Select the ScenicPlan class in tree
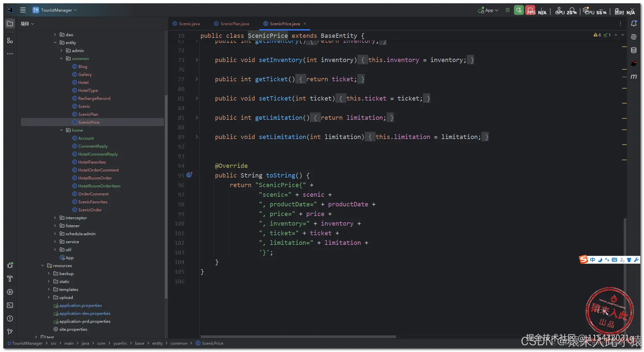Viewport: 644px width, 352px height. (88, 114)
